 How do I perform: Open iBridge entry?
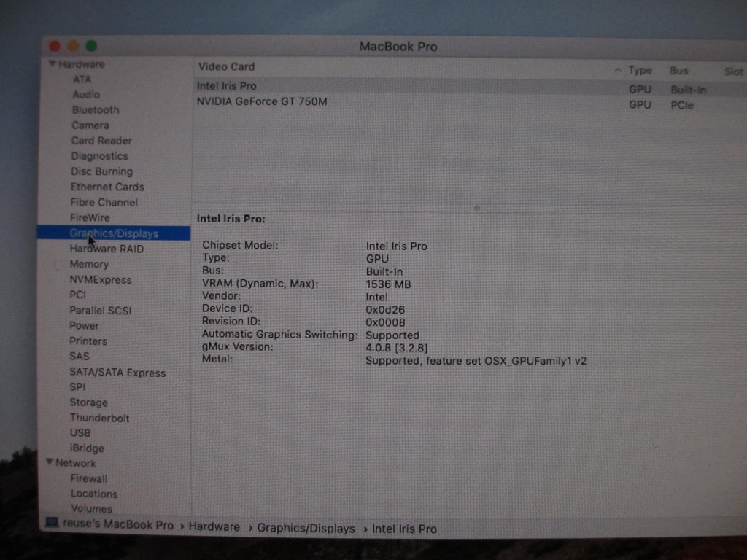[x=88, y=448]
